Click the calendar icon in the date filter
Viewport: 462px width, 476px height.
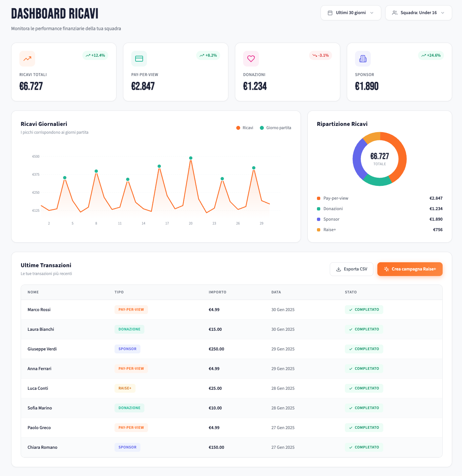tap(330, 12)
